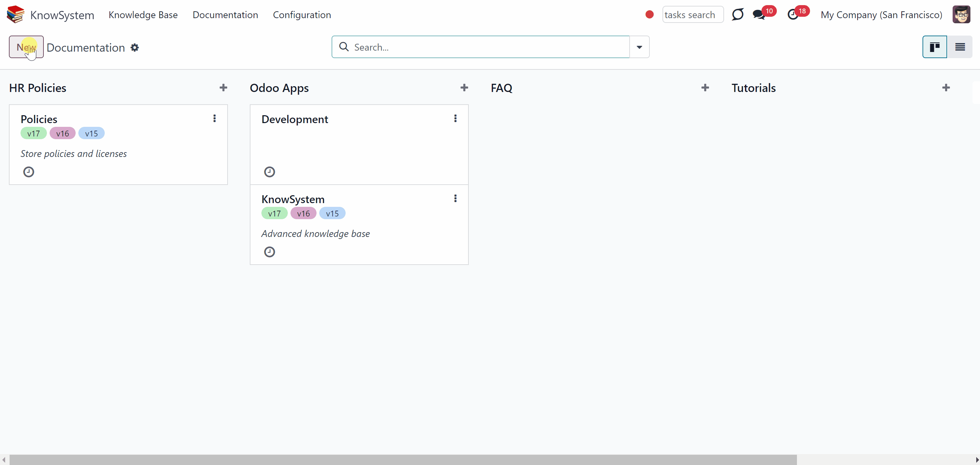
Task: Click green v17 tag on KnowSystem card
Action: click(x=274, y=213)
